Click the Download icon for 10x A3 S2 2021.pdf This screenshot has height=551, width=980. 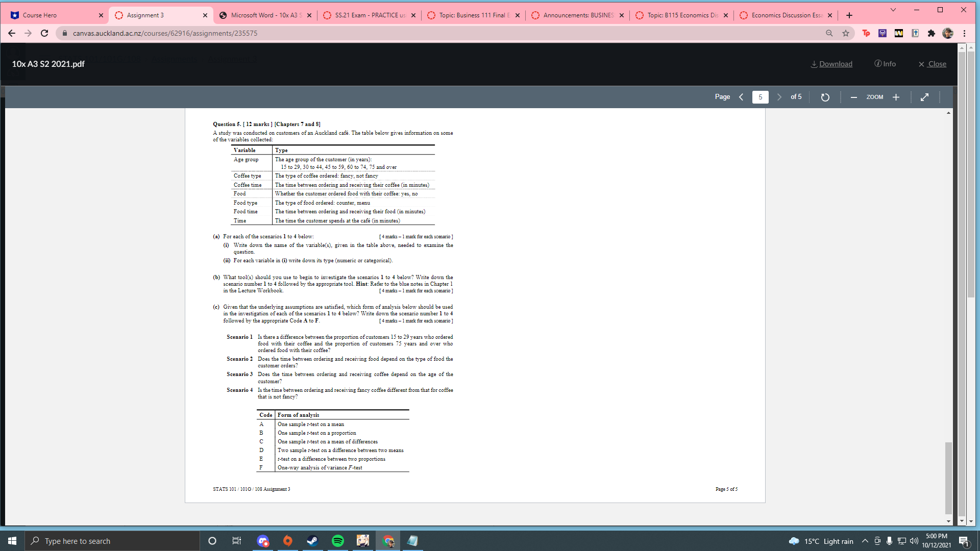point(814,64)
